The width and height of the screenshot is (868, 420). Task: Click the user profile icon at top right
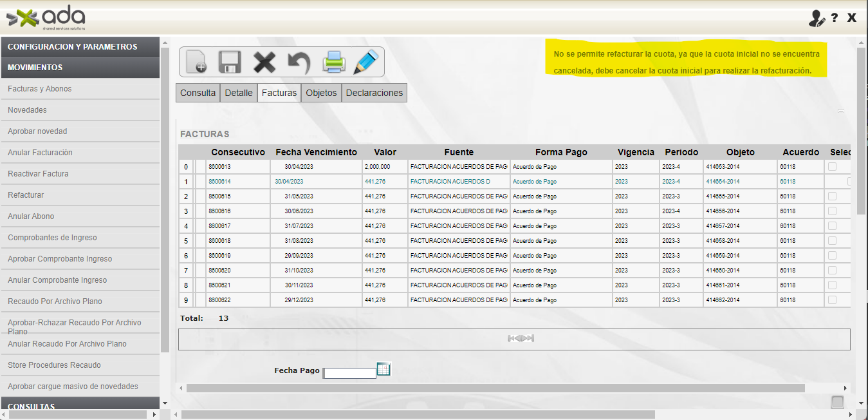[817, 18]
